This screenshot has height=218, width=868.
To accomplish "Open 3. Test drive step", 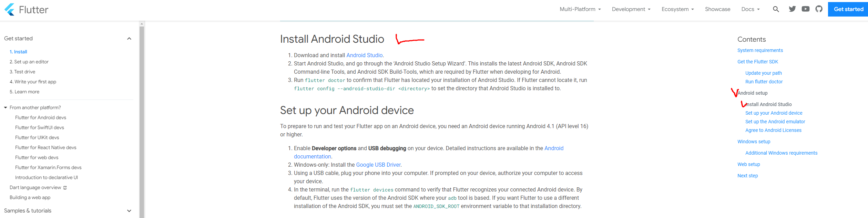I will click(22, 72).
